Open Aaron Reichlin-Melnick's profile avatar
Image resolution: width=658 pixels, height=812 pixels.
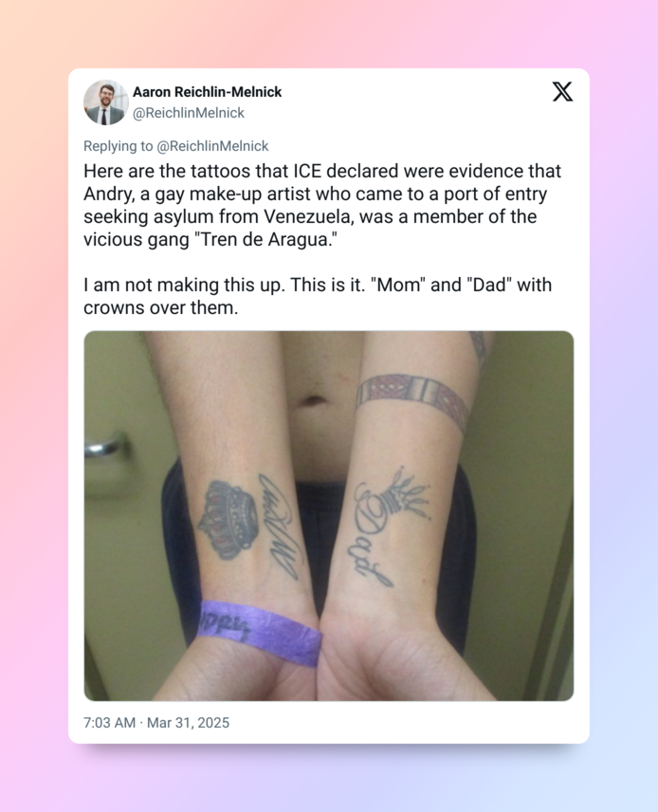[106, 102]
